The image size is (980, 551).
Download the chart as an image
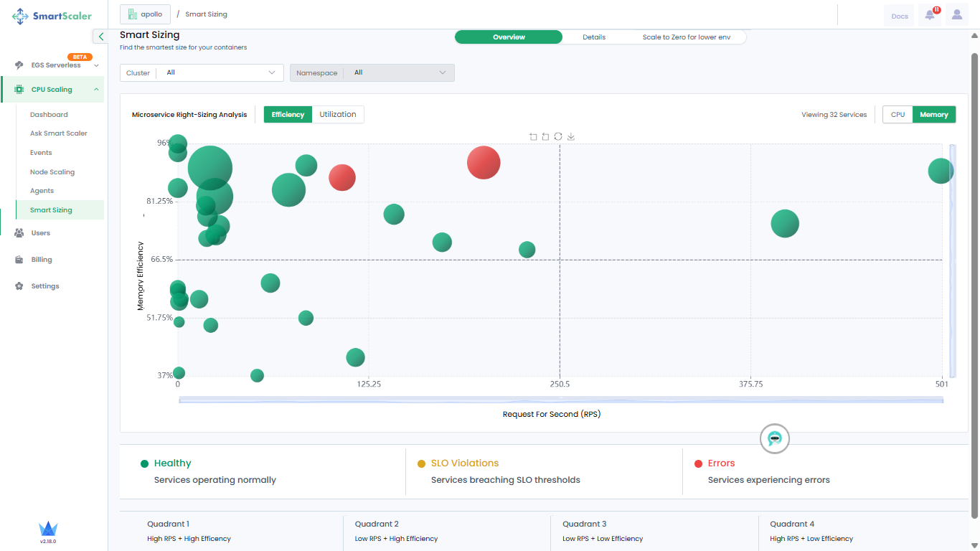pyautogui.click(x=571, y=136)
